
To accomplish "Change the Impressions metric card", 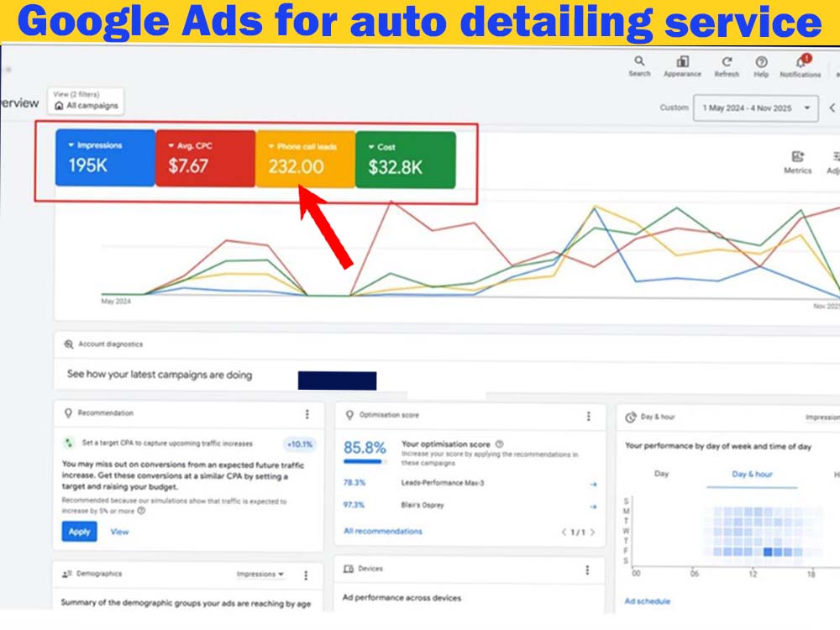I will (105, 158).
